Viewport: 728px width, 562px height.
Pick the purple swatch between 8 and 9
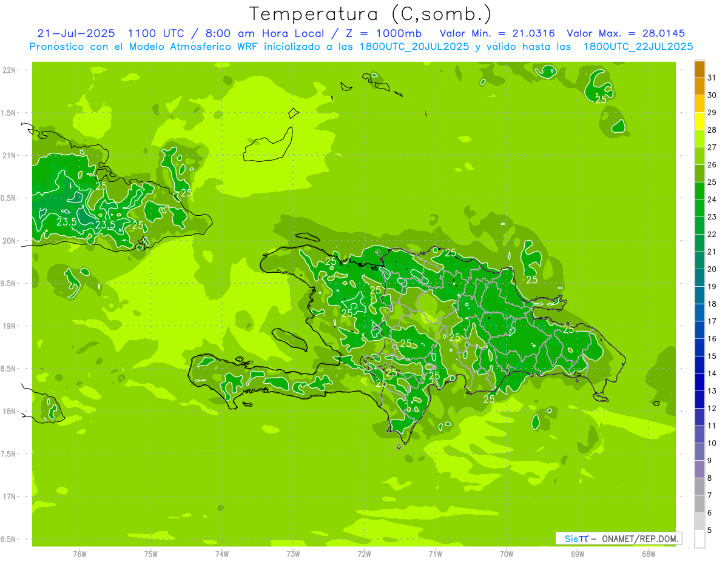[x=699, y=469]
